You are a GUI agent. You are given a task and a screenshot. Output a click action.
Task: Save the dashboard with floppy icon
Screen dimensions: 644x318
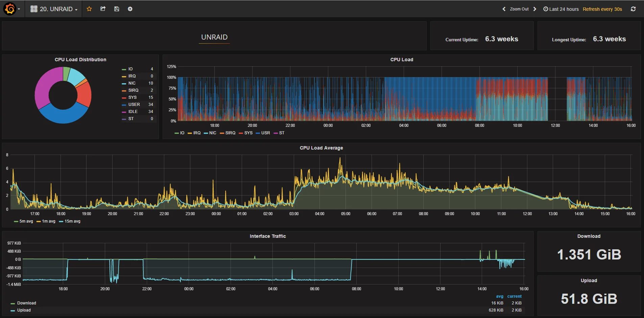click(117, 9)
